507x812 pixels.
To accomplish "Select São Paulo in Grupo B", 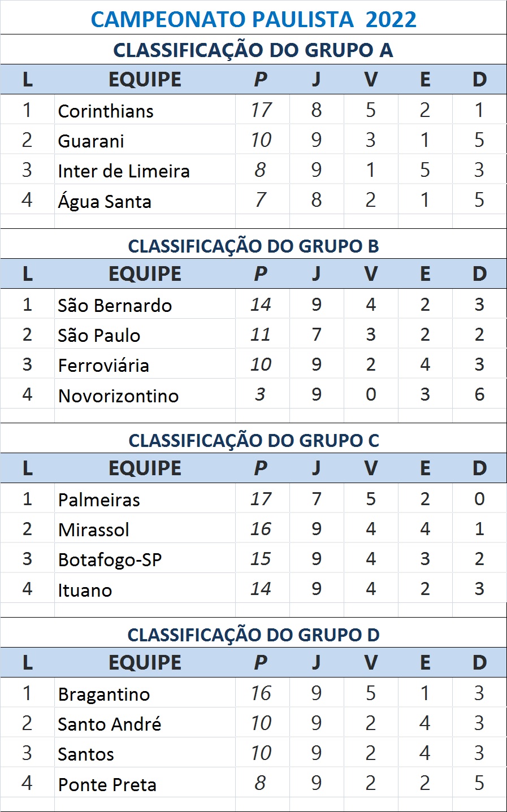I will 99,335.
